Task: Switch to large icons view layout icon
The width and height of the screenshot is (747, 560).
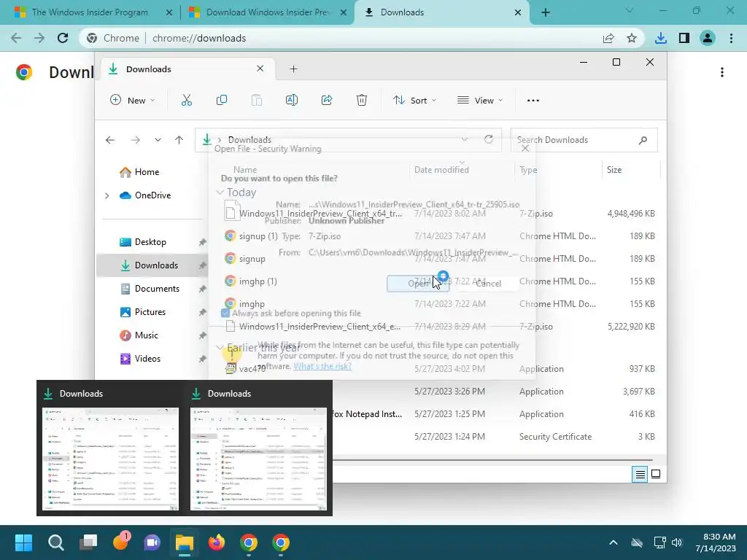Action: point(656,474)
